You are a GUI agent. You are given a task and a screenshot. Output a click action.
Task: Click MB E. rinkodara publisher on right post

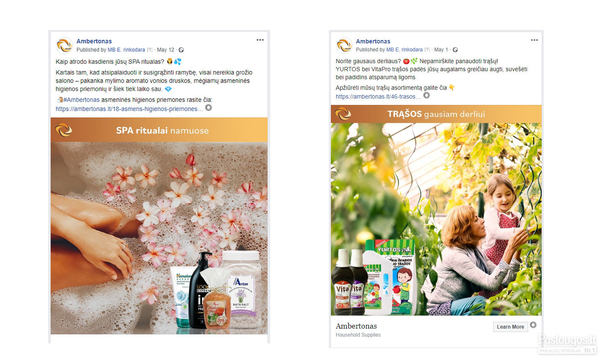pyautogui.click(x=405, y=50)
